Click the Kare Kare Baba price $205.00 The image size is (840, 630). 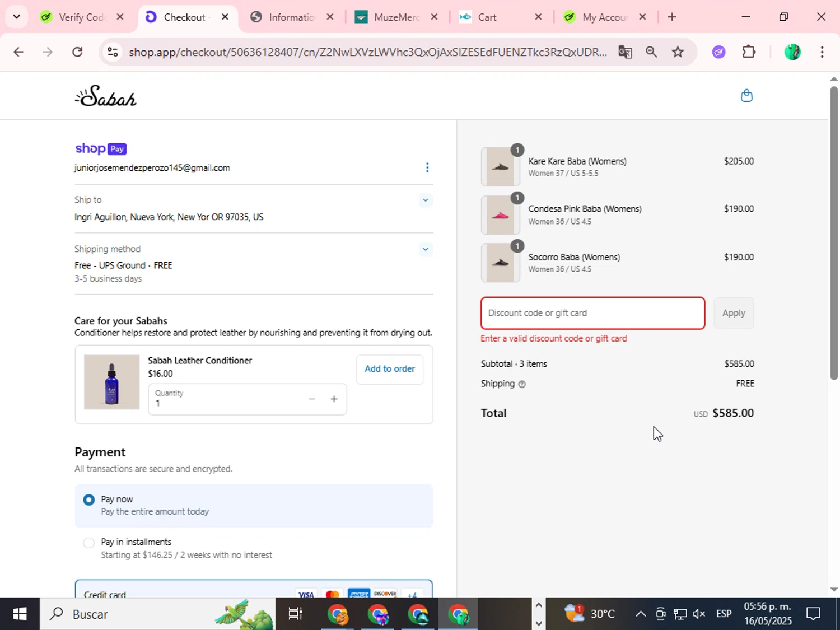click(x=739, y=161)
